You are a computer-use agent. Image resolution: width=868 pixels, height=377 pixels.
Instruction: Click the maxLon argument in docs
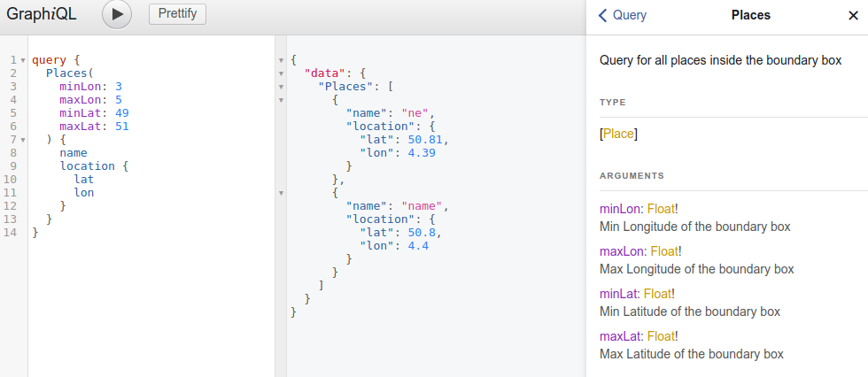pyautogui.click(x=622, y=251)
